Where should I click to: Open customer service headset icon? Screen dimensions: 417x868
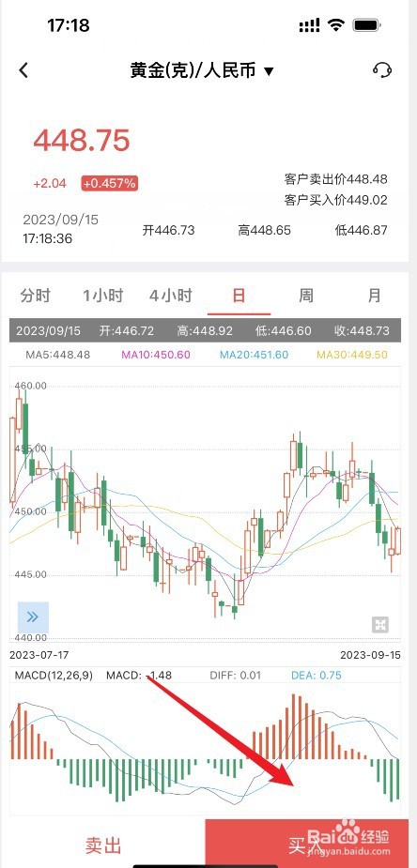(x=382, y=70)
